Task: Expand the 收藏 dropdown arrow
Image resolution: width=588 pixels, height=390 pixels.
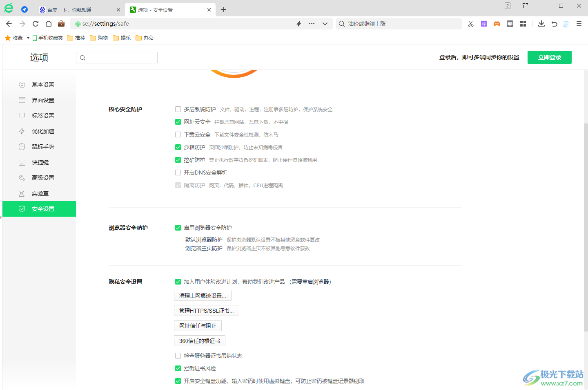Action: [x=28, y=38]
